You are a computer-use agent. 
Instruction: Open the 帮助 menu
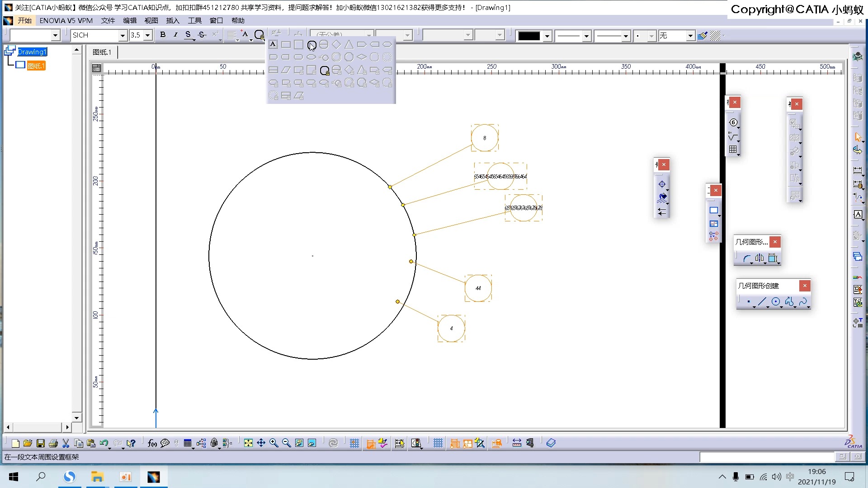[238, 20]
